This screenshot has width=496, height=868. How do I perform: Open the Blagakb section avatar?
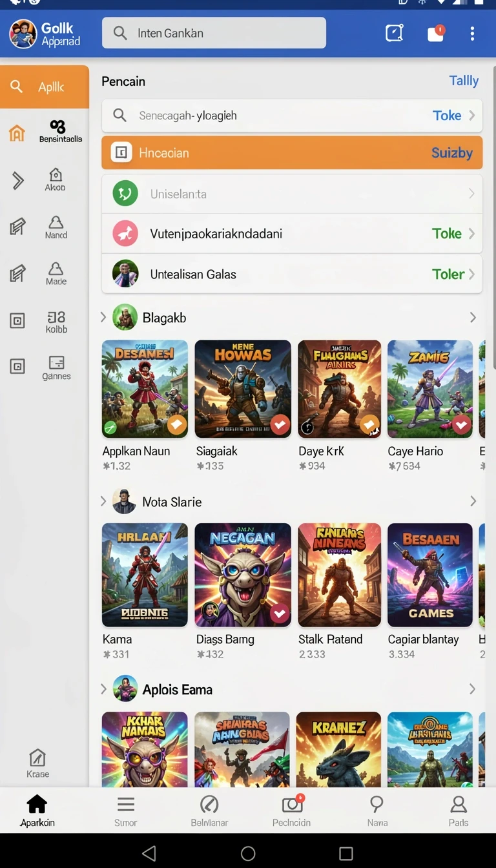[125, 317]
